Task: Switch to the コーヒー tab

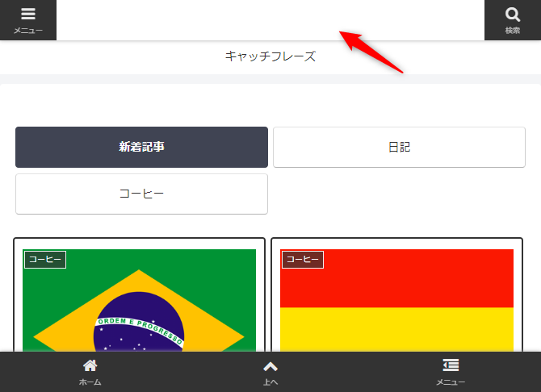Action: point(141,194)
